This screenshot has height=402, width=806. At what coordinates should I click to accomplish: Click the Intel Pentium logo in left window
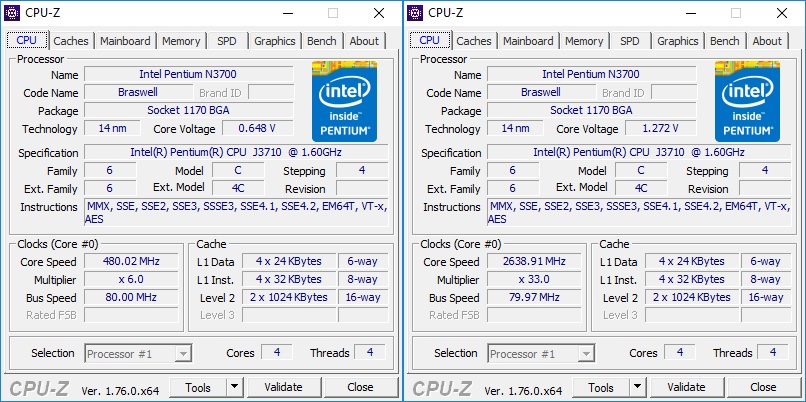[344, 101]
